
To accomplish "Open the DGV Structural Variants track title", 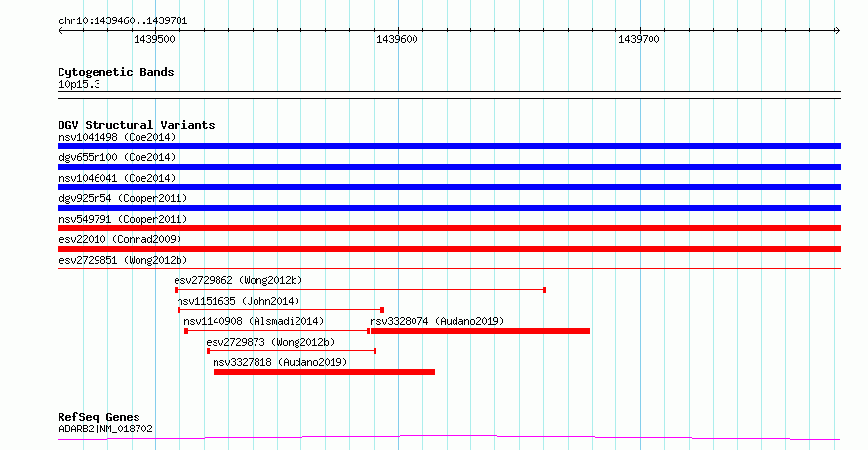I will click(x=137, y=125).
